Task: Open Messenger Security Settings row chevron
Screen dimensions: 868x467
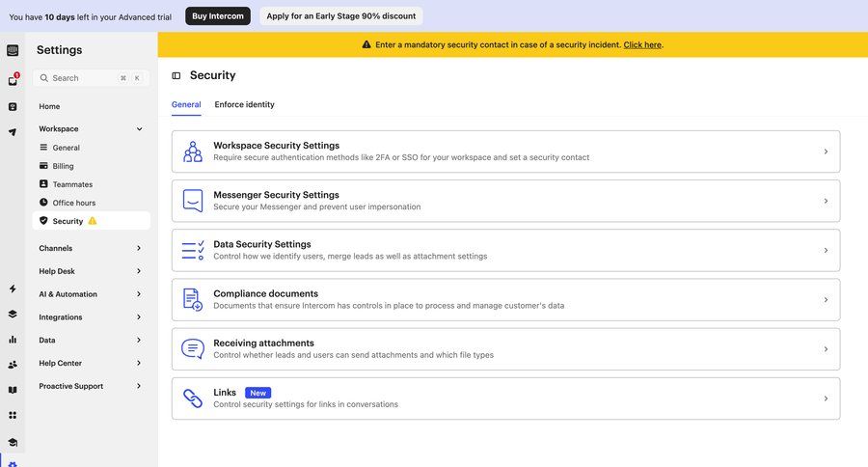Action: click(826, 201)
